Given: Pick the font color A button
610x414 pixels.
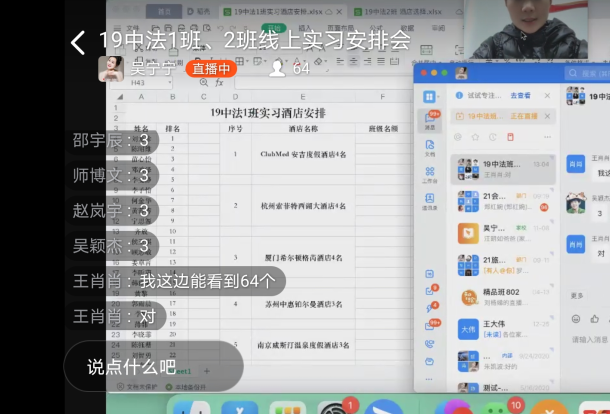Looking at the screenshot, I should [297, 61].
